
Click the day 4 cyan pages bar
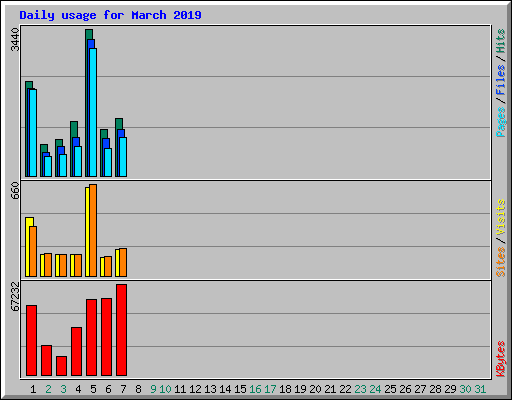(78, 161)
